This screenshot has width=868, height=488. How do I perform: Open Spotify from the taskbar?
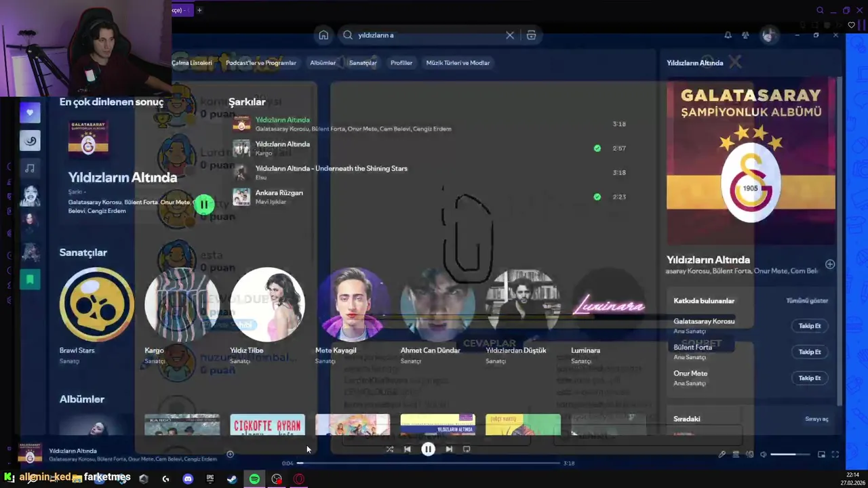tap(254, 479)
